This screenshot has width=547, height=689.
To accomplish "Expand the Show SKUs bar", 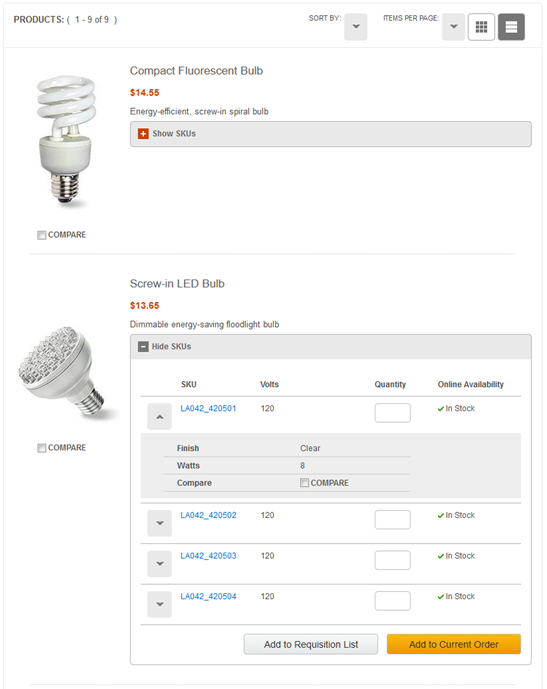I will point(331,134).
